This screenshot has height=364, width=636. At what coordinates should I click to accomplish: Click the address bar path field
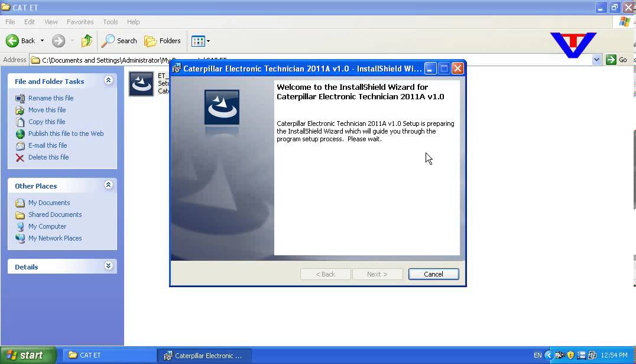tap(311, 60)
